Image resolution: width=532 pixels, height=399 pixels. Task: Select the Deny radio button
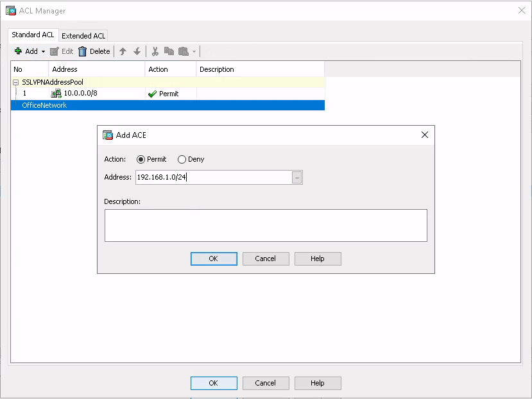coord(182,159)
